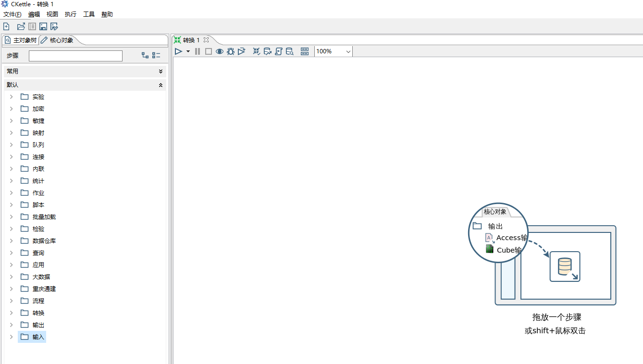The width and height of the screenshot is (643, 364).
Task: Close the 转换 1 tab
Action: click(206, 40)
